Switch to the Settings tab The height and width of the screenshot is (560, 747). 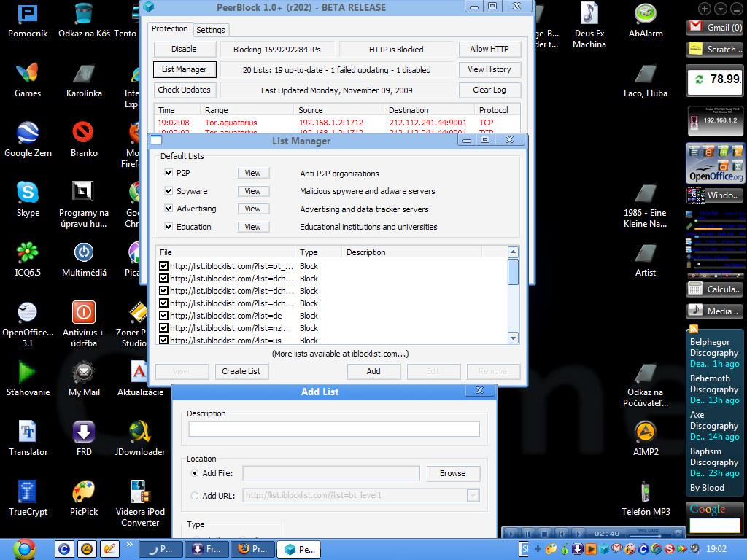[x=211, y=30]
